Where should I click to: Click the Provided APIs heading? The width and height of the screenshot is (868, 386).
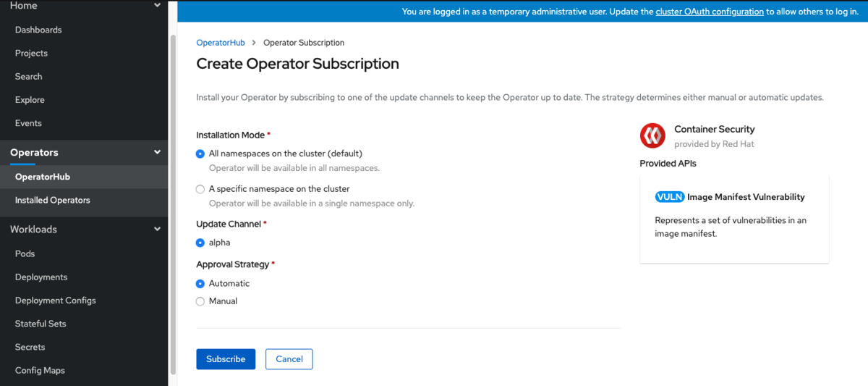click(x=668, y=164)
